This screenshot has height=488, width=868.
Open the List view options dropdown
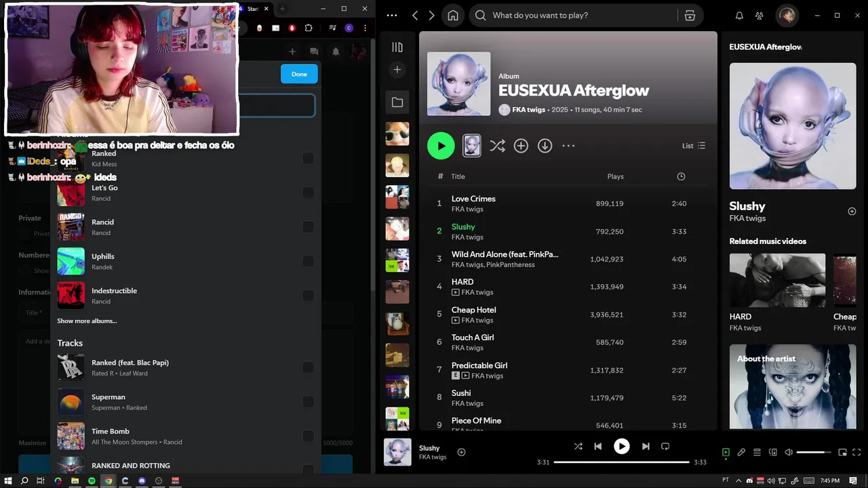pos(694,146)
